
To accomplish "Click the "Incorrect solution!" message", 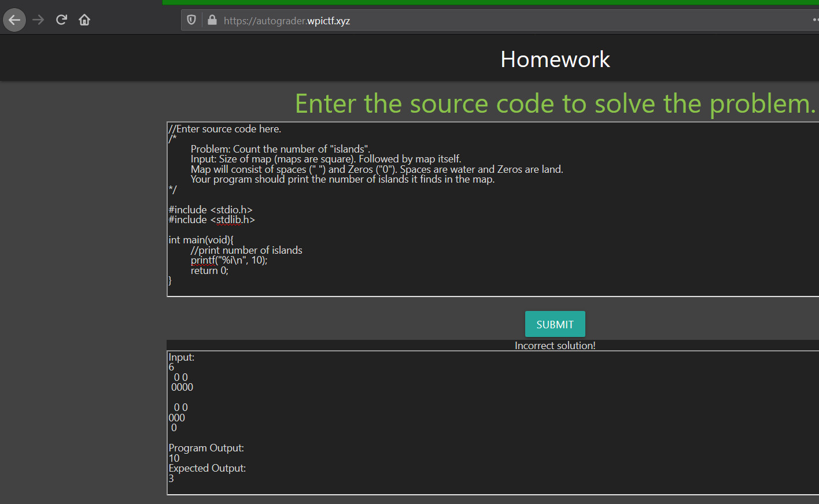I will coord(555,346).
